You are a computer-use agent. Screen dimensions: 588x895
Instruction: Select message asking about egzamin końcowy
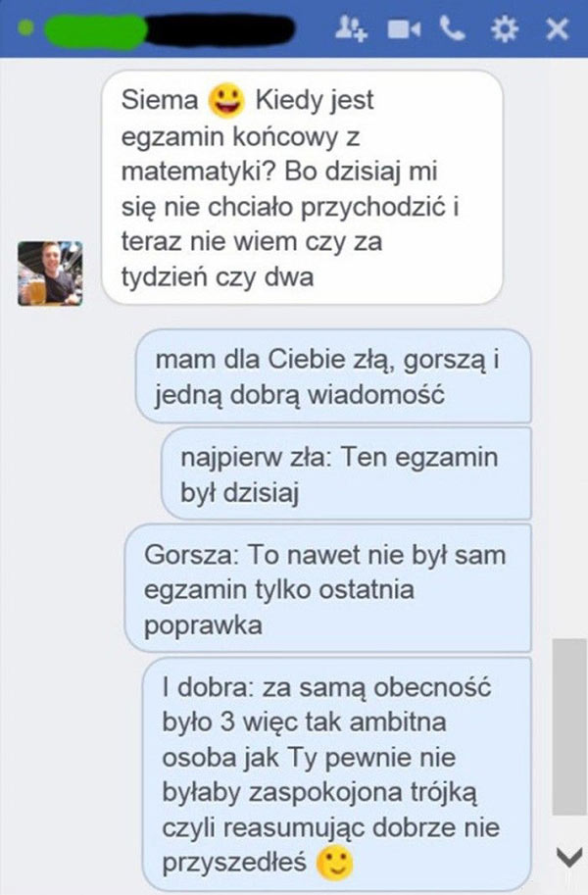pyautogui.click(x=302, y=187)
